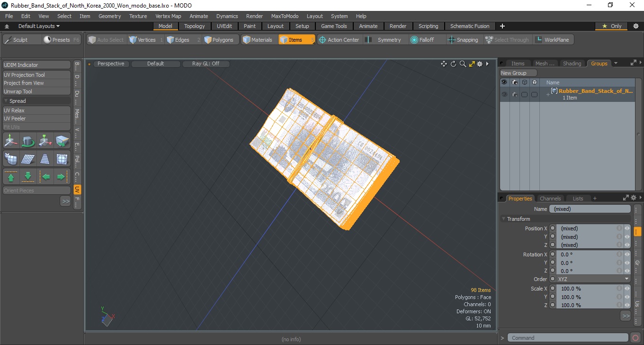644x345 pixels.
Task: Toggle render camera icon for Rubber_Band_Stack group
Action: click(514, 94)
